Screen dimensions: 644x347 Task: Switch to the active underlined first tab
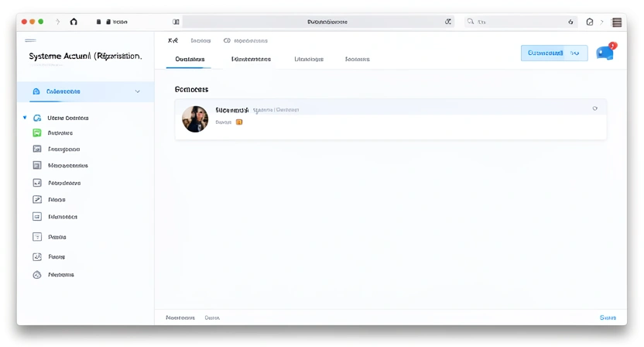[190, 59]
